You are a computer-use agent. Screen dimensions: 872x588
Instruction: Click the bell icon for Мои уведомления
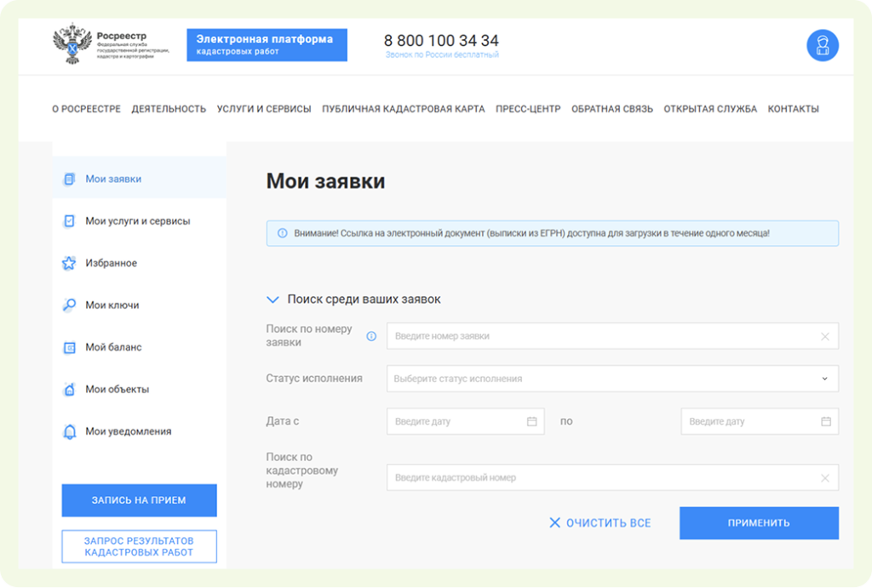(x=69, y=432)
